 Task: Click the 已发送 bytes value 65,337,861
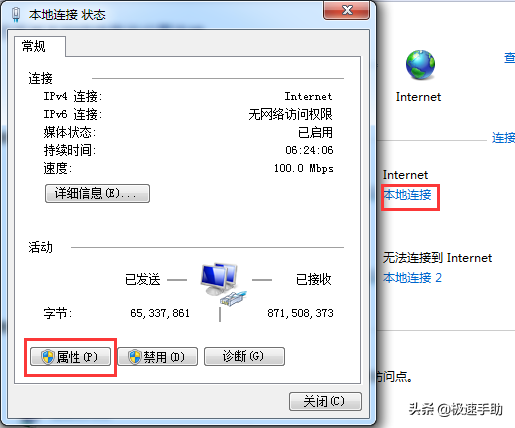[x=160, y=313]
